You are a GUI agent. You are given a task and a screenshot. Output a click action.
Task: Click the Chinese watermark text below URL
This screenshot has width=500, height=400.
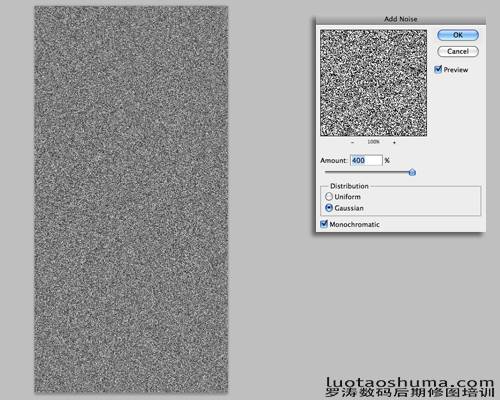coord(410,392)
